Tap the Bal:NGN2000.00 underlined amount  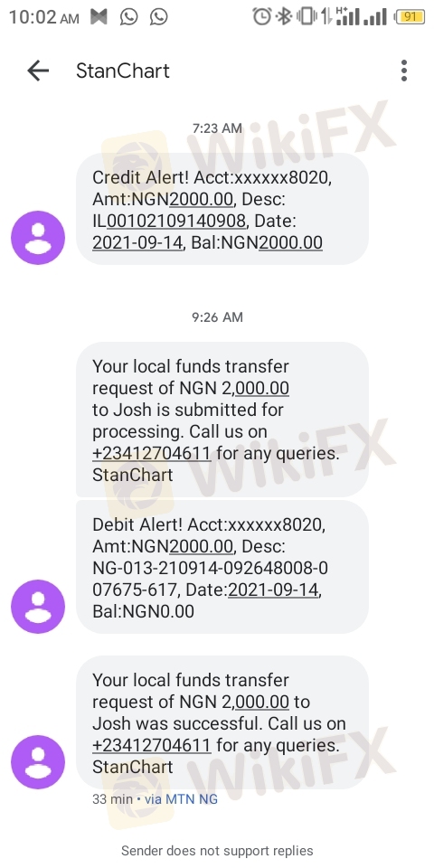pos(290,243)
